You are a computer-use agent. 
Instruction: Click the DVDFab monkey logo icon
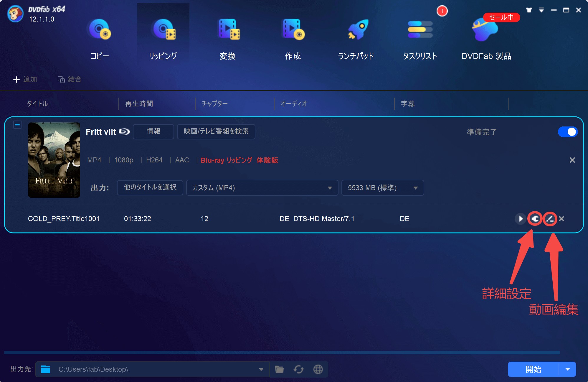tap(15, 14)
